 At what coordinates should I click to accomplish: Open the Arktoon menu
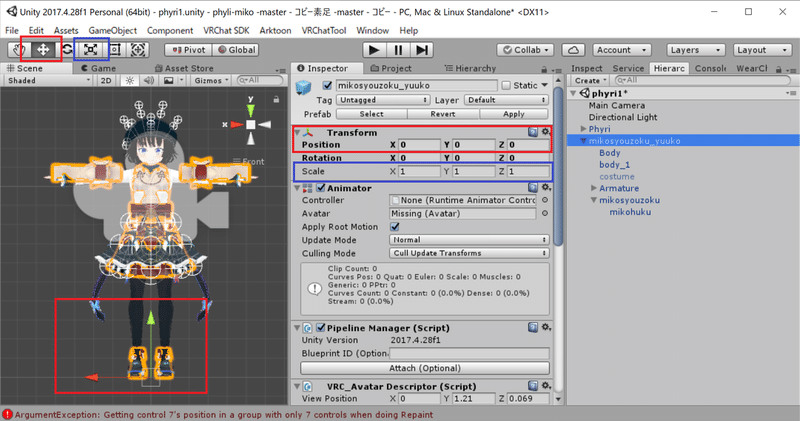click(x=275, y=30)
